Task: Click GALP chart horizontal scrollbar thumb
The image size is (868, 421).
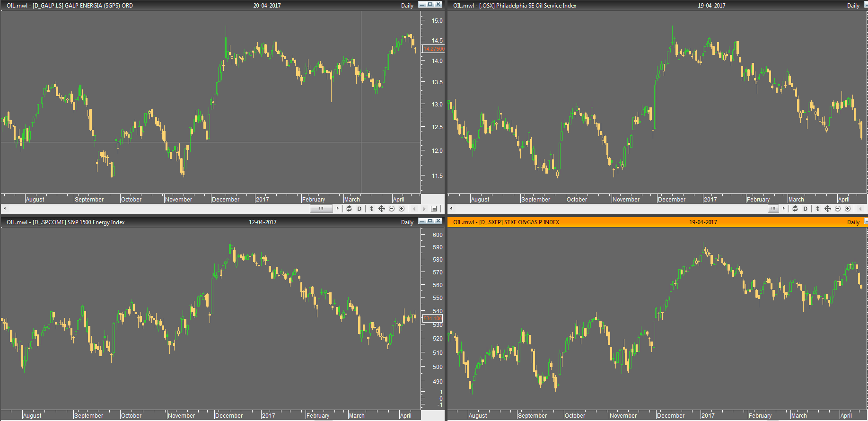Action: (x=321, y=209)
